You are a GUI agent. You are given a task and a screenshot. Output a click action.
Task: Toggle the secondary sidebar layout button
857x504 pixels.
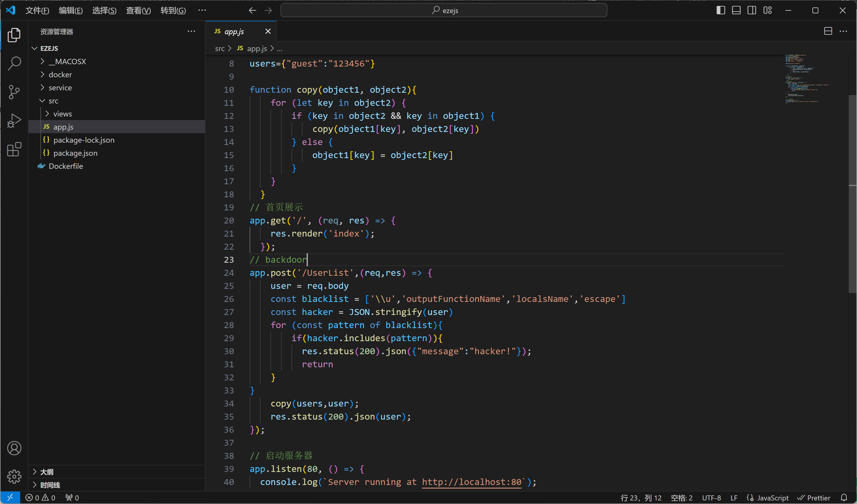[x=752, y=10]
